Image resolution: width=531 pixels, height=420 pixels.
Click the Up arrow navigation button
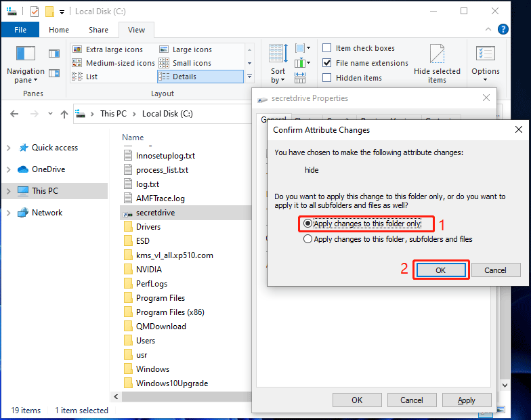[64, 114]
